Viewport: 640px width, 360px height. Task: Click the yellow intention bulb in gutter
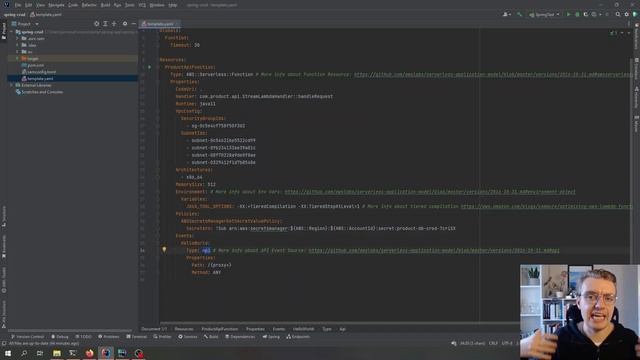164,249
